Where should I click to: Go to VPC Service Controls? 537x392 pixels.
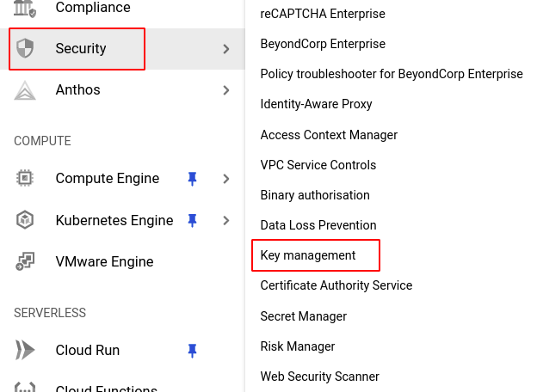coord(318,165)
